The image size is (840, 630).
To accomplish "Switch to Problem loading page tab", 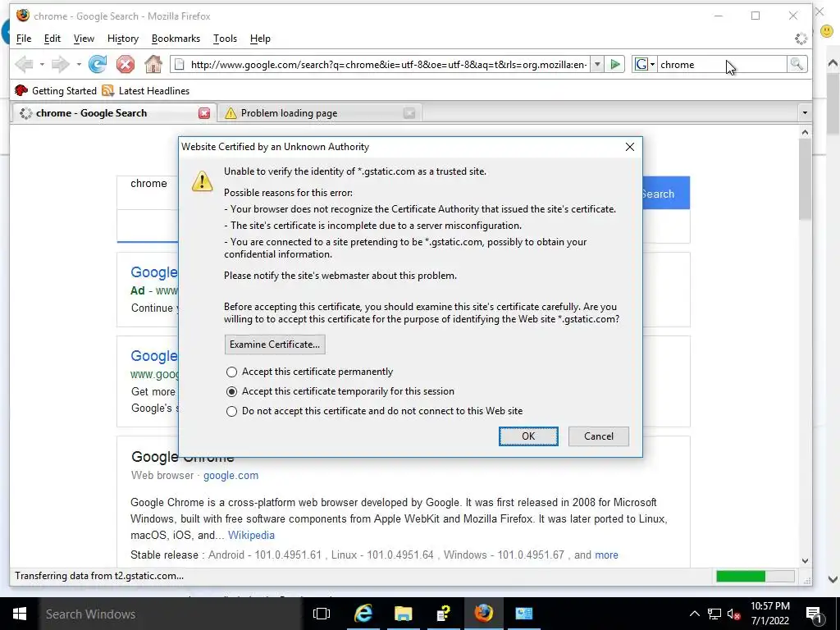I will 320,113.
